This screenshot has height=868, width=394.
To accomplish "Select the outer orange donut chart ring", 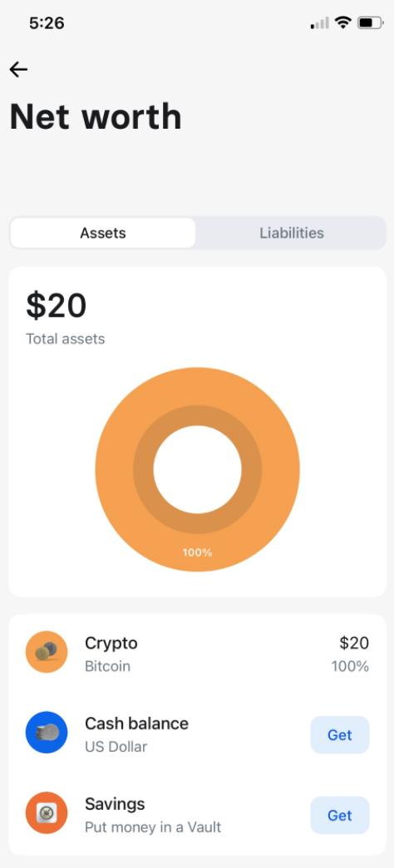I will (197, 386).
